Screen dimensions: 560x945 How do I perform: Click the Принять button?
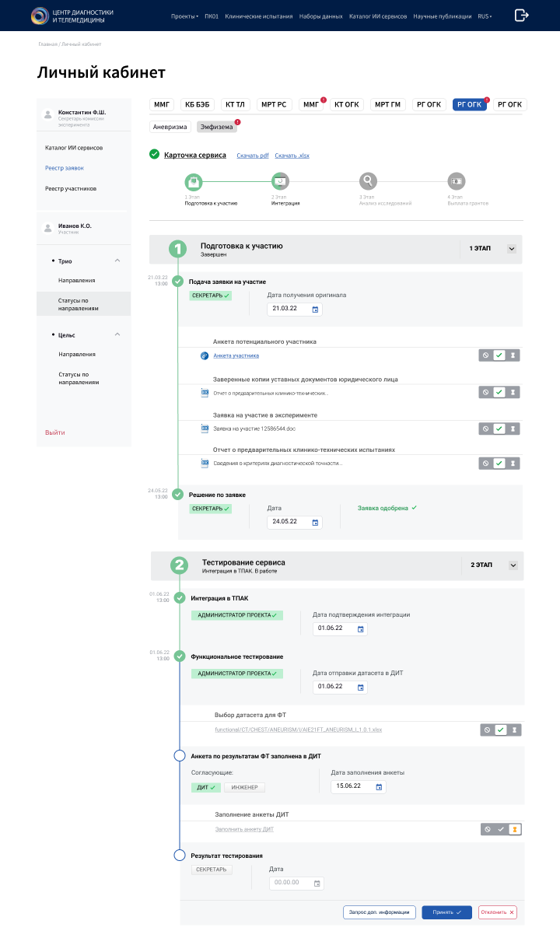[446, 912]
